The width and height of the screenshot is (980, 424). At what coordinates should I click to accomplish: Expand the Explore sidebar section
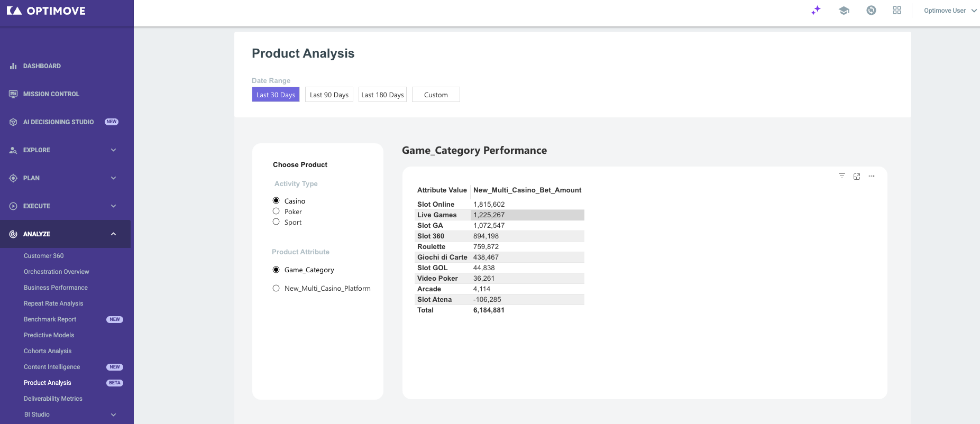pyautogui.click(x=113, y=150)
